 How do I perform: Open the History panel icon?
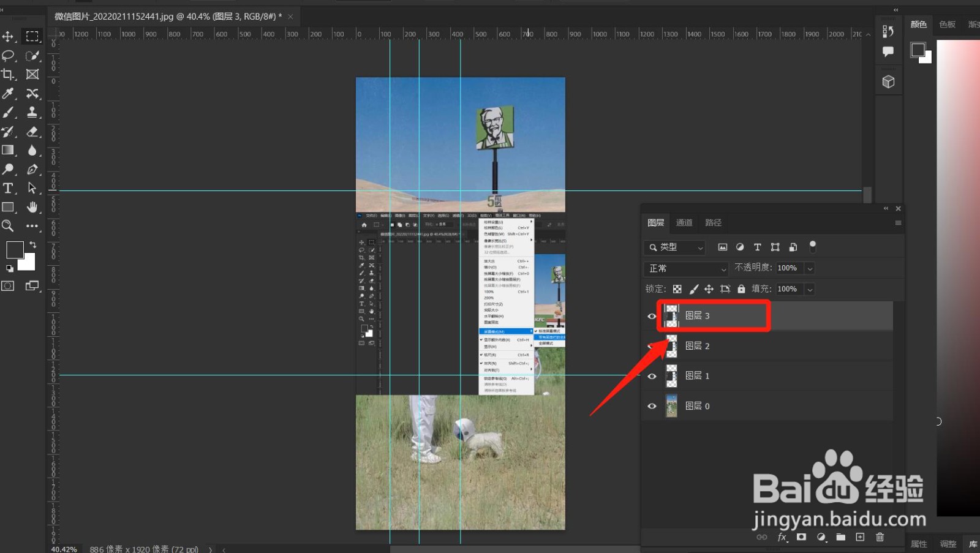(x=888, y=31)
